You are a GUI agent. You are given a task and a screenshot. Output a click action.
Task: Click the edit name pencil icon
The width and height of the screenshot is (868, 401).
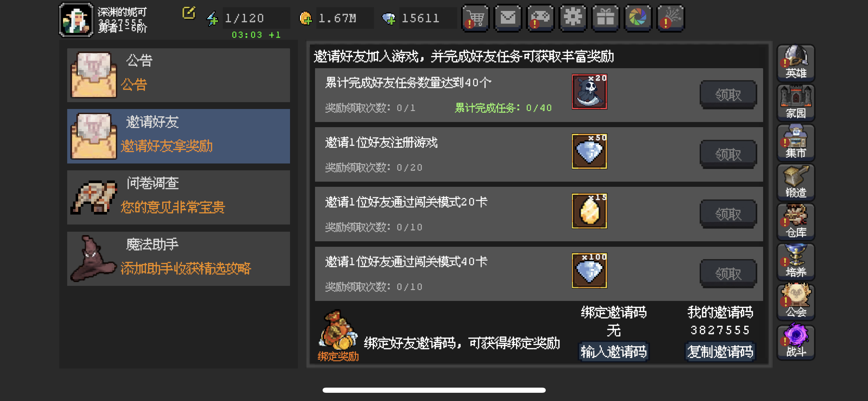tap(189, 13)
